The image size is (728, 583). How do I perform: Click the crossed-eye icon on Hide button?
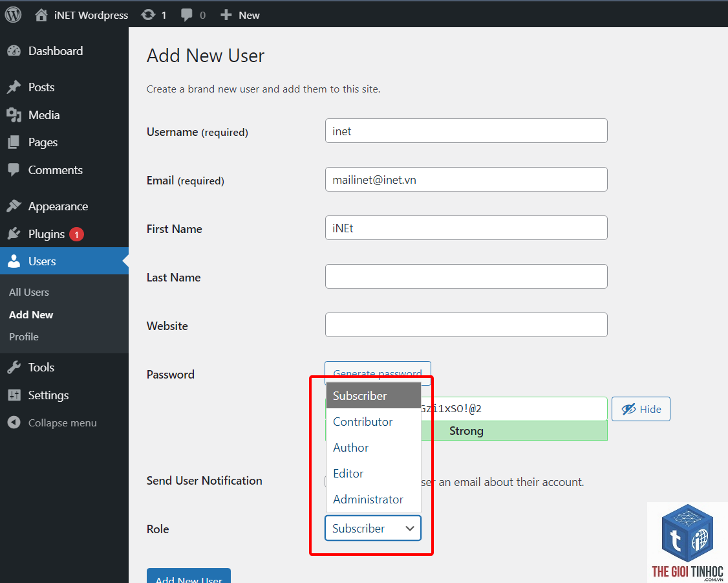point(628,409)
